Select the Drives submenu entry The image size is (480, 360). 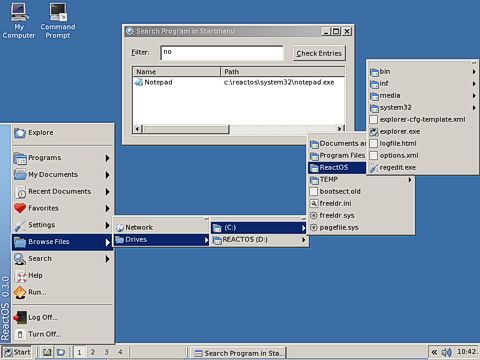161,240
